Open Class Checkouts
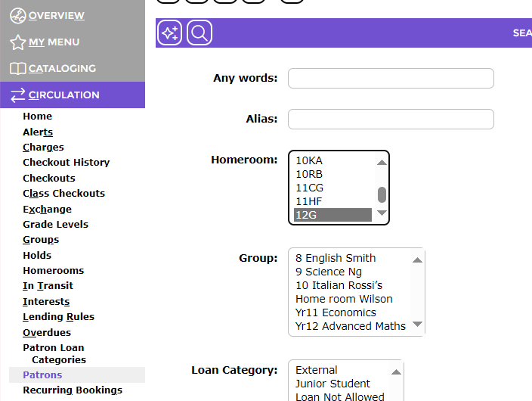532x401 pixels. tap(63, 194)
